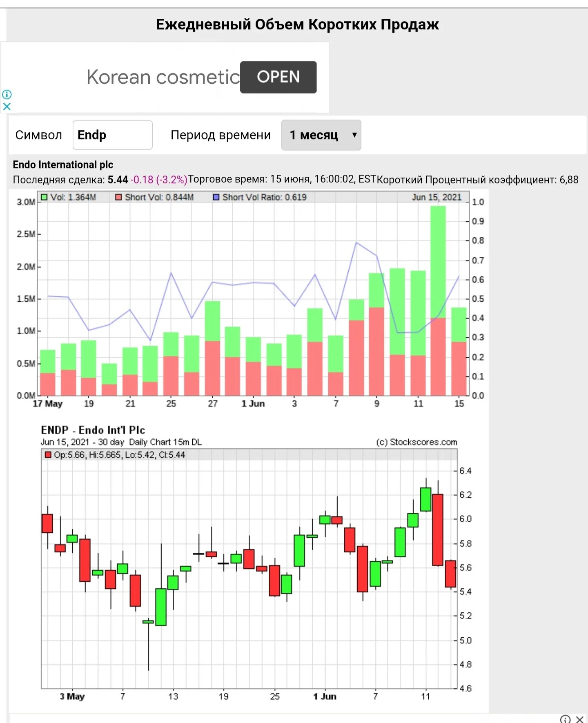
Task: Click the red Short Vol legend swatch
Action: pos(118,197)
